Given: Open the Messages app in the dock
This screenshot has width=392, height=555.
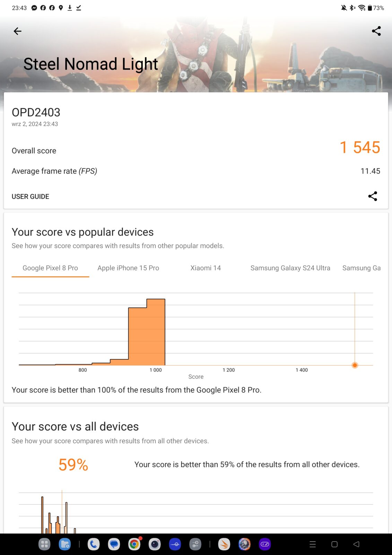Looking at the screenshot, I should click(x=114, y=544).
